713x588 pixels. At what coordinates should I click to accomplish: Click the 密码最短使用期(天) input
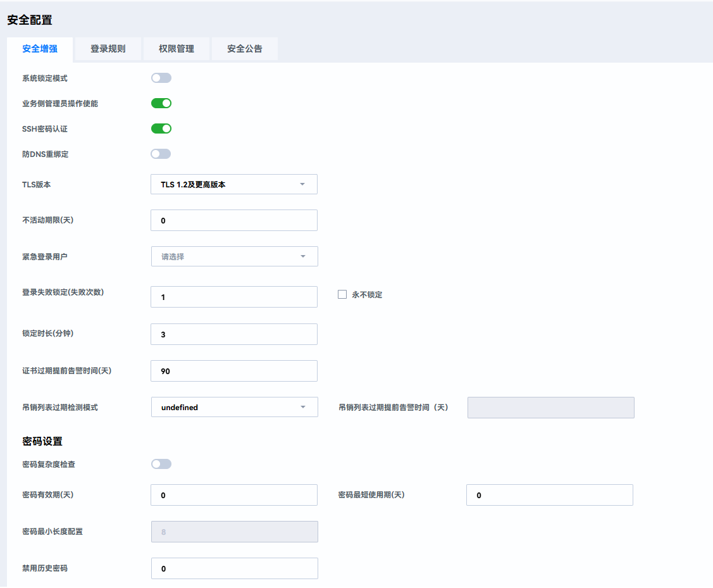tap(549, 495)
